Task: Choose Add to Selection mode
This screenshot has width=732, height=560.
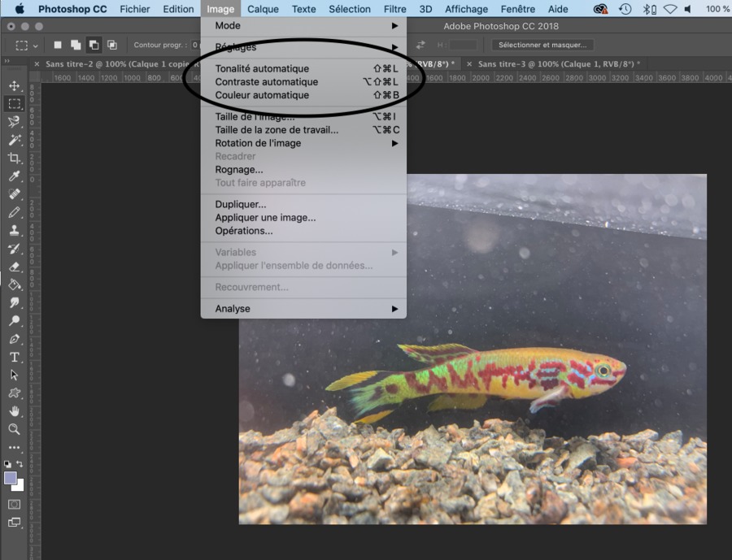Action: 76,45
